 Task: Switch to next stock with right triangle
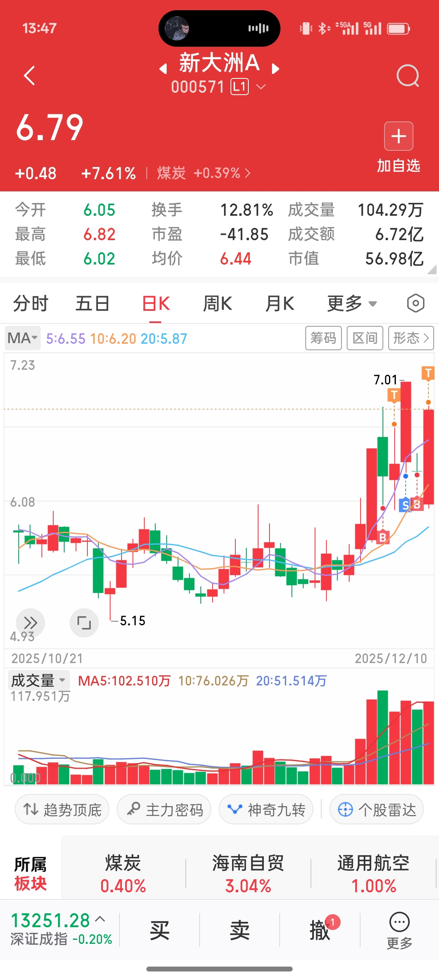pyautogui.click(x=275, y=69)
